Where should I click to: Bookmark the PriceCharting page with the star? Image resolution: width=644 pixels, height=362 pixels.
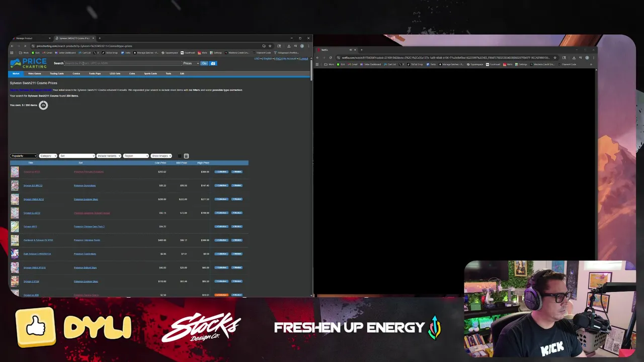(270, 46)
